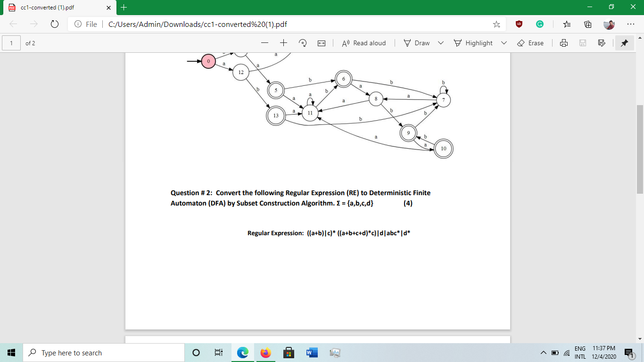This screenshot has width=644, height=362.
Task: Zoom in on the PDF page
Action: (x=283, y=43)
